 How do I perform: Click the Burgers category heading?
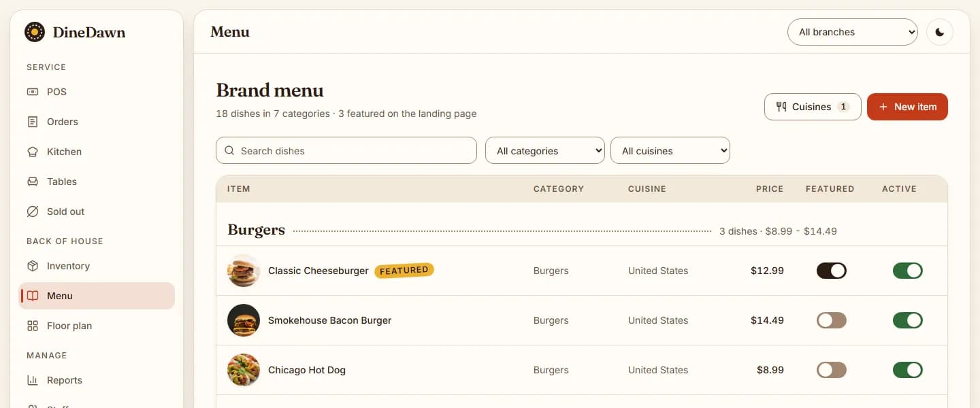coord(257,230)
